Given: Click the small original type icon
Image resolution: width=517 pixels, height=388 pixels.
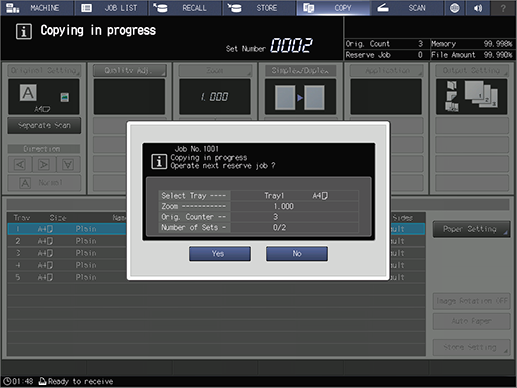Looking at the screenshot, I should point(65,97).
